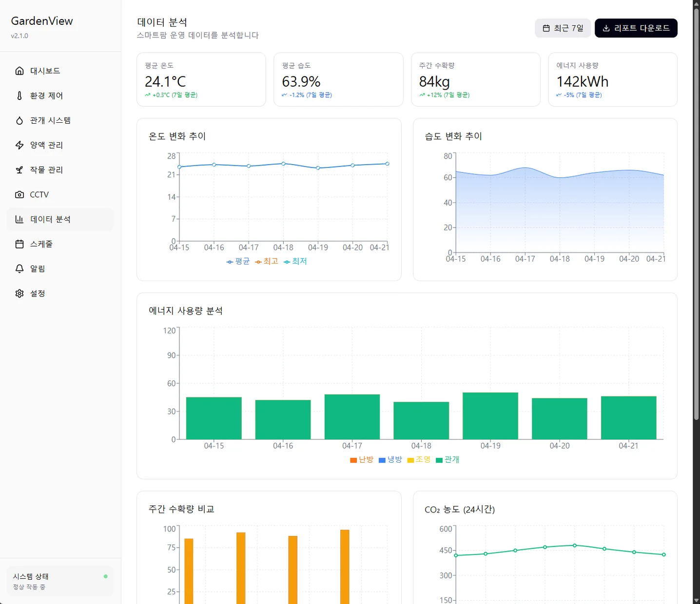Open the CCTV menu item
The width and height of the screenshot is (700, 604).
point(60,195)
